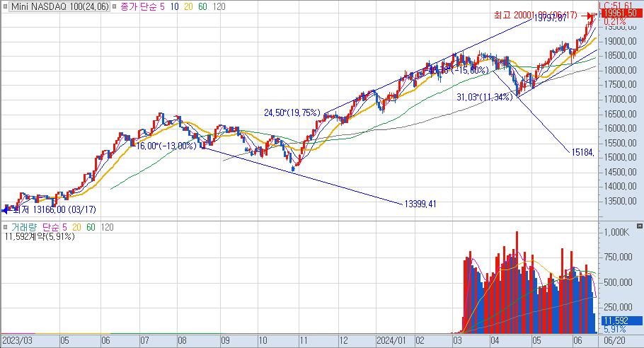This screenshot has width=644, height=348.
Task: Select price moving average period 10
Action: [x=174, y=6]
